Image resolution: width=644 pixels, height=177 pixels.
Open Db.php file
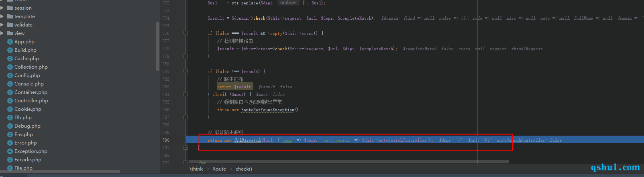click(23, 118)
